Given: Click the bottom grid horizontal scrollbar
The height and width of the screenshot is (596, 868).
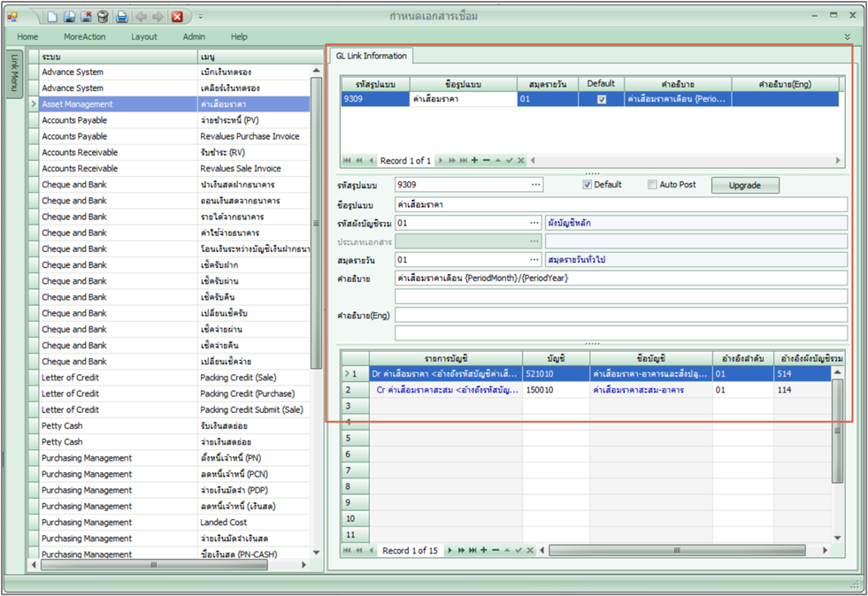Looking at the screenshot, I should pyautogui.click(x=677, y=550).
